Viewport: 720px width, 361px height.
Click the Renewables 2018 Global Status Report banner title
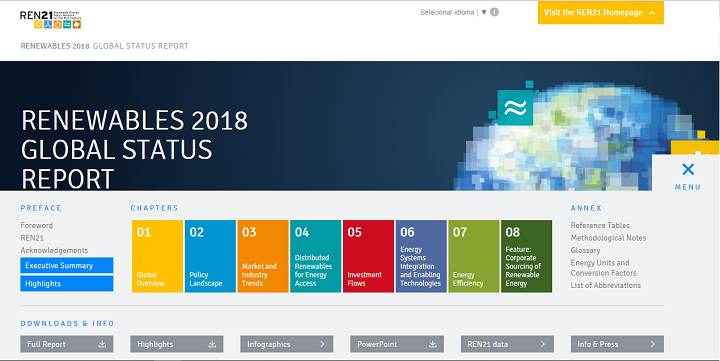pyautogui.click(x=135, y=149)
